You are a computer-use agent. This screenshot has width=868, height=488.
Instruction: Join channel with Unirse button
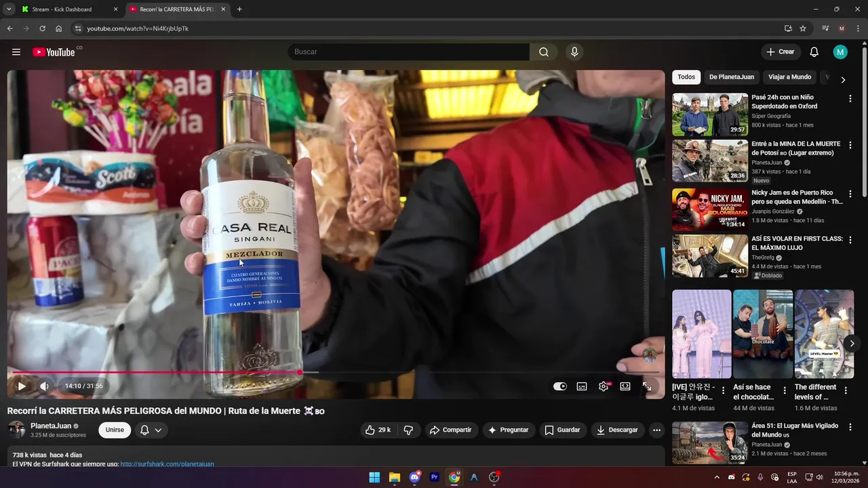115,430
